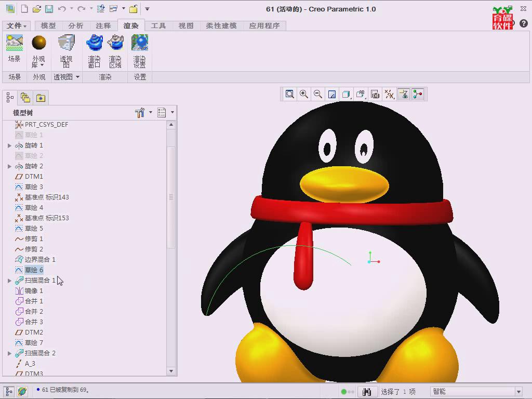The width and height of the screenshot is (532, 399).
Task: Toggle spin center display
Action: tap(418, 94)
